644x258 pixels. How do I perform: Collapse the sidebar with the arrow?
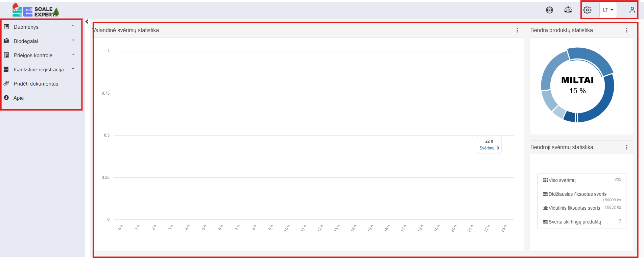pos(87,22)
